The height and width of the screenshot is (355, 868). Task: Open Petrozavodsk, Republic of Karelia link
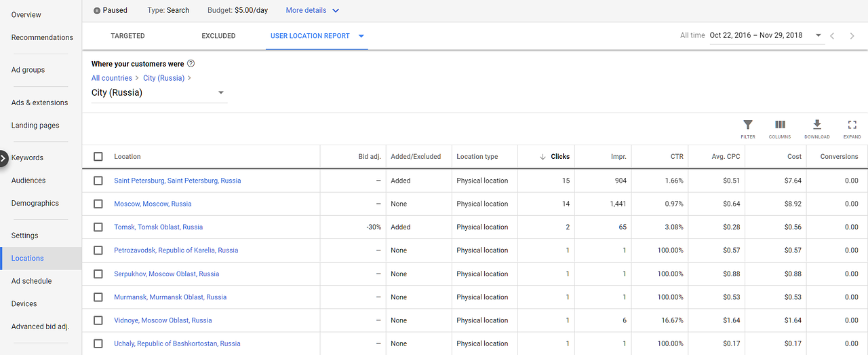pyautogui.click(x=176, y=250)
